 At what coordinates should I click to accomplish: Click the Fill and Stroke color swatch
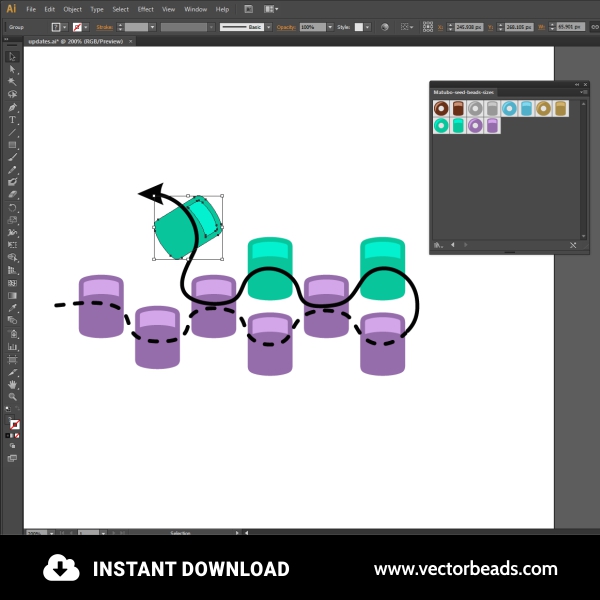[x=14, y=424]
